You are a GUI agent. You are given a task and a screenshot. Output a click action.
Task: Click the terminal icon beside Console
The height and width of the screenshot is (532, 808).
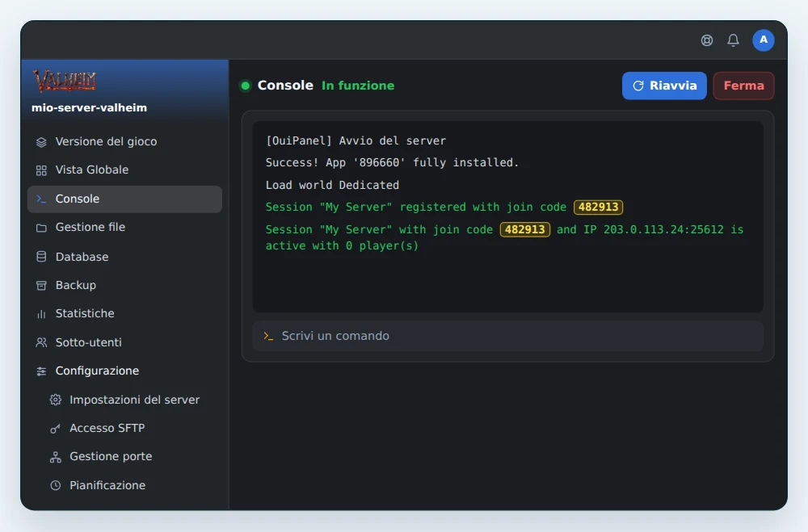pos(41,199)
